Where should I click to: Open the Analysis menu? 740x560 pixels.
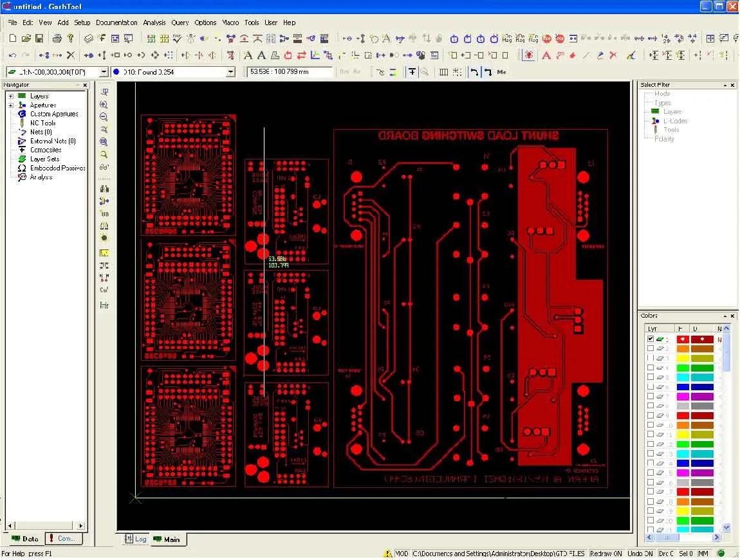click(x=154, y=22)
